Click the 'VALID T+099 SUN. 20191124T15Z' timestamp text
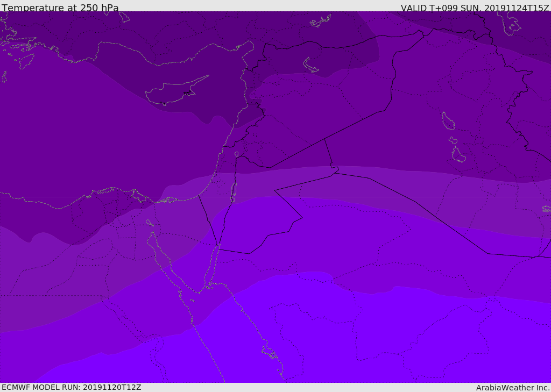This screenshot has width=551, height=392. pyautogui.click(x=475, y=8)
